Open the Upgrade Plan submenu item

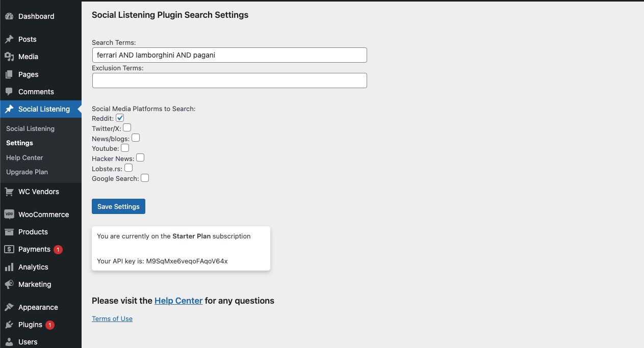27,172
